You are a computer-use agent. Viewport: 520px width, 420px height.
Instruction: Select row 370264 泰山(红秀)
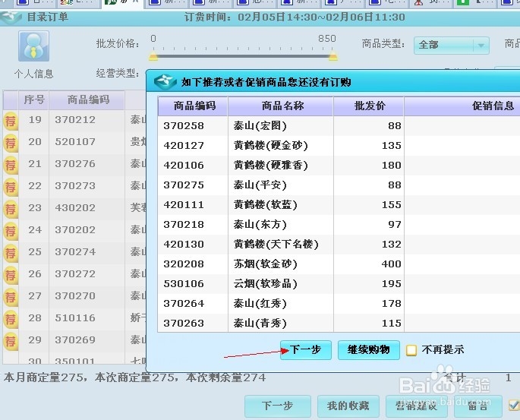click(x=339, y=304)
